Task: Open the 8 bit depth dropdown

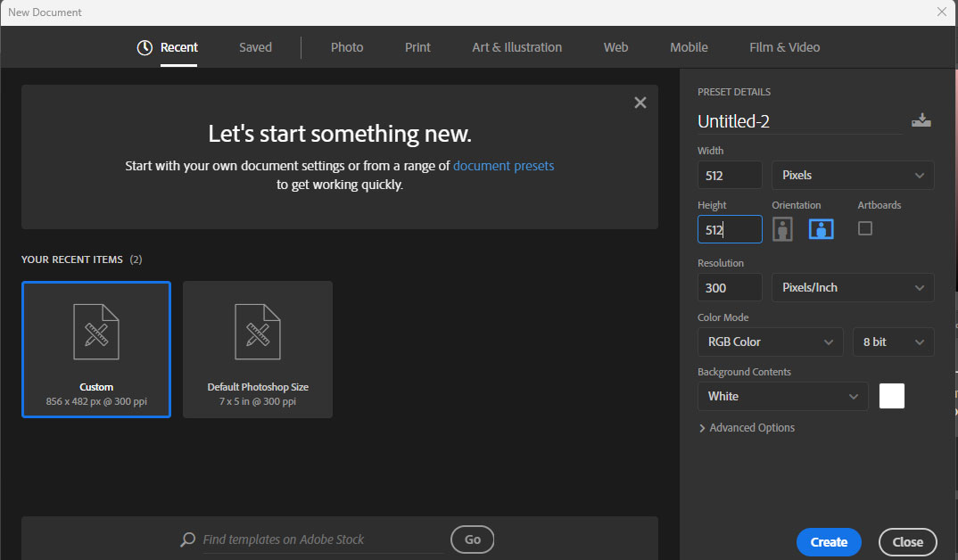Action: tap(893, 342)
